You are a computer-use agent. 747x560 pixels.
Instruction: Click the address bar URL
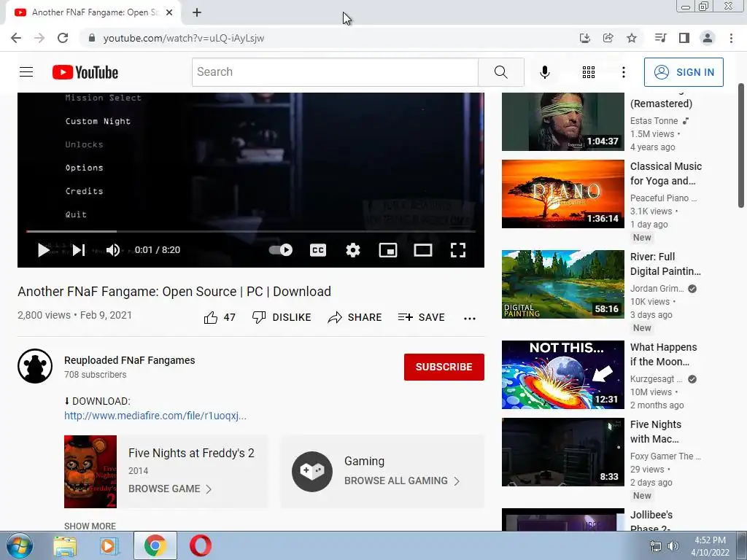tap(183, 38)
